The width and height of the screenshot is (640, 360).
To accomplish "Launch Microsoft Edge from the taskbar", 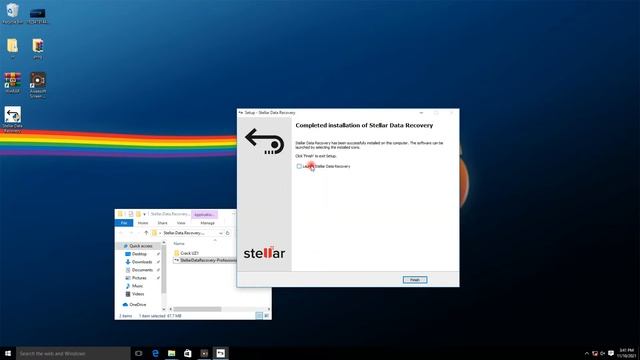I will pos(155,353).
